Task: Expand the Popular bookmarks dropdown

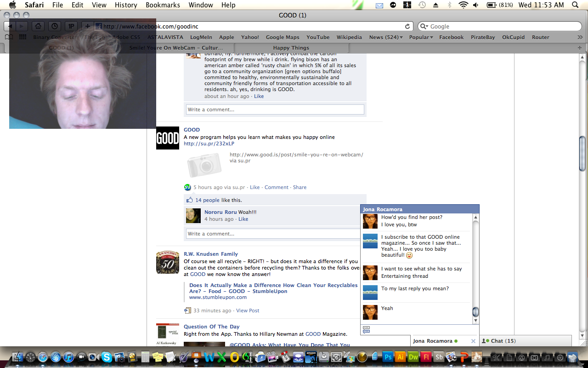Action: point(421,37)
